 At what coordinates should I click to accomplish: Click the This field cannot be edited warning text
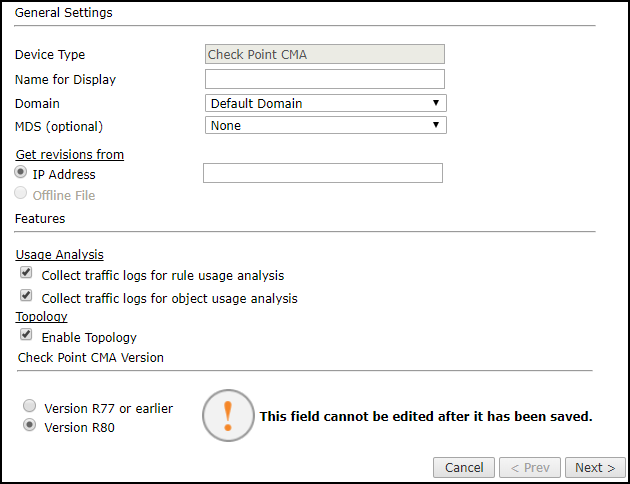[426, 417]
